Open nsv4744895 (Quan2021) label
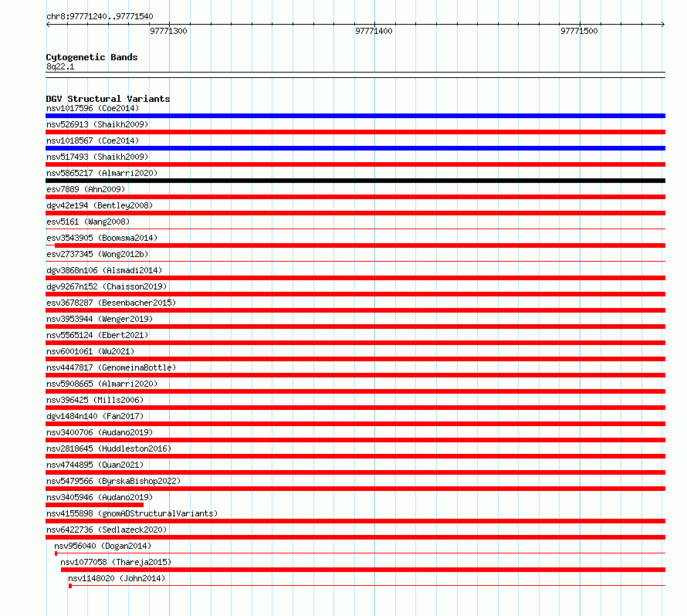This screenshot has height=616, width=687. pyautogui.click(x=95, y=465)
